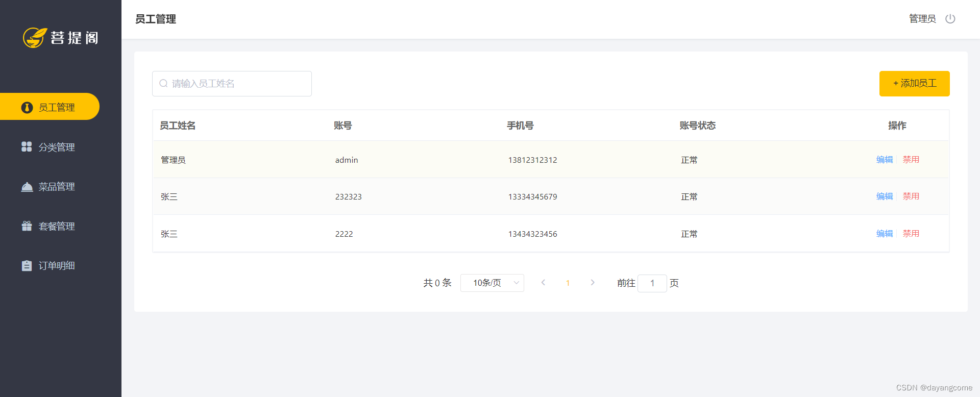This screenshot has width=980, height=397.
Task: Open the 10条/页 page size dropdown
Action: coord(492,283)
